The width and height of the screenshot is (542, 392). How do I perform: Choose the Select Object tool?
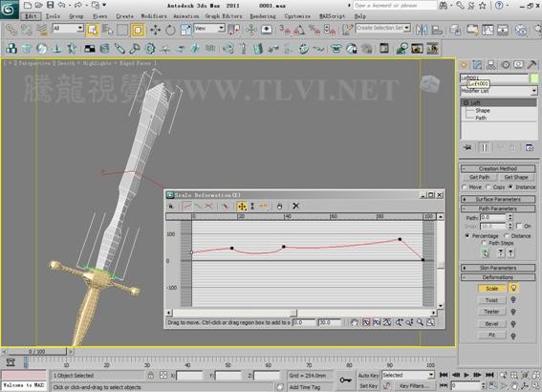93,30
